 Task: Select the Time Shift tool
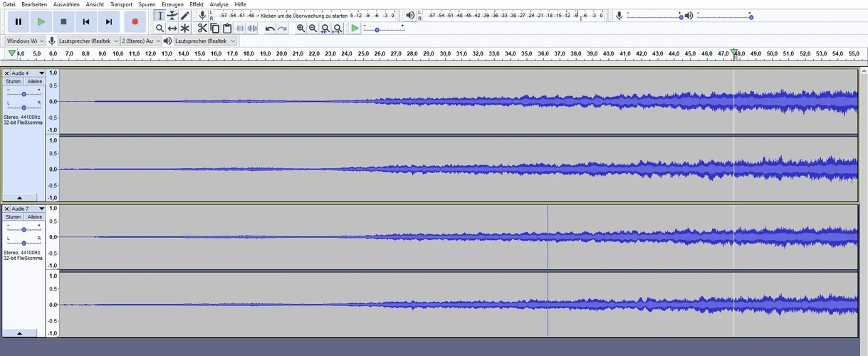click(x=172, y=28)
